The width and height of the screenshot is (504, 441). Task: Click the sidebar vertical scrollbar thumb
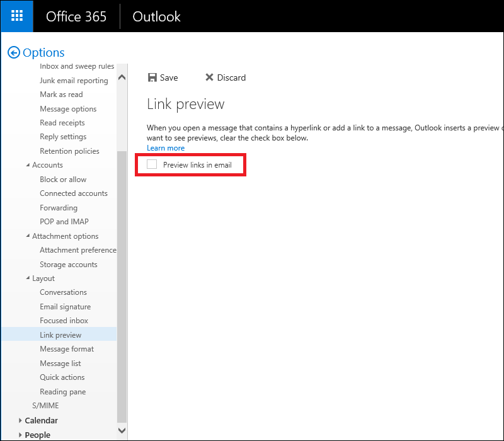click(122, 287)
